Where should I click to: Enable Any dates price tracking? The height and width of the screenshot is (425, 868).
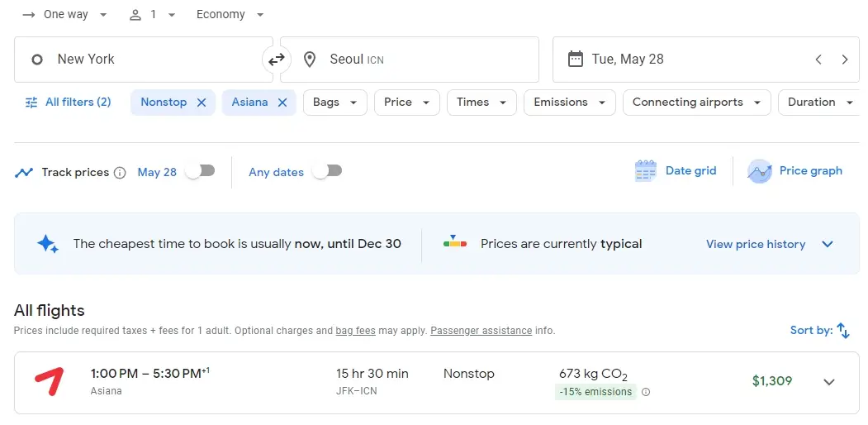click(327, 171)
